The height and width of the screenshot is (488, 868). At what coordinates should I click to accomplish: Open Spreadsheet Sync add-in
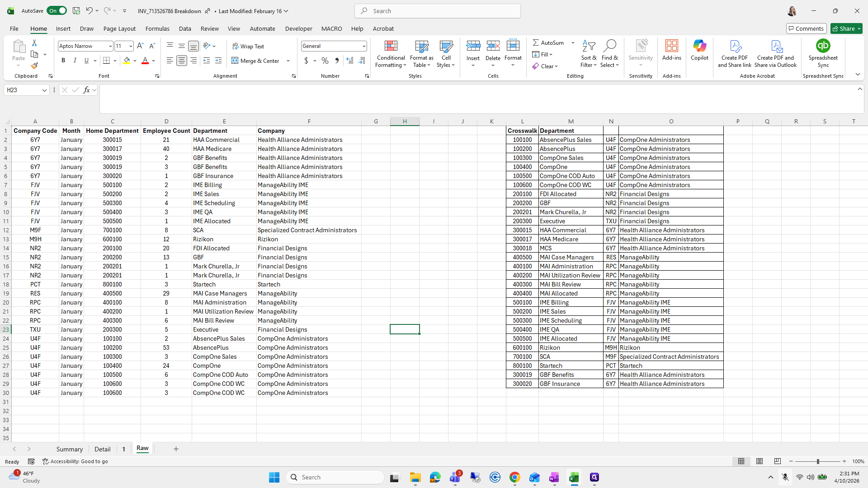pos(823,53)
